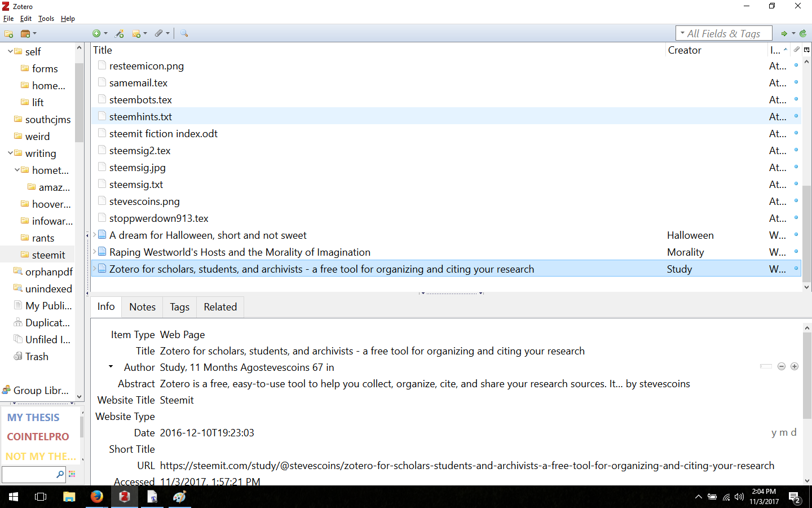Click the column picker icon in header

click(807, 50)
